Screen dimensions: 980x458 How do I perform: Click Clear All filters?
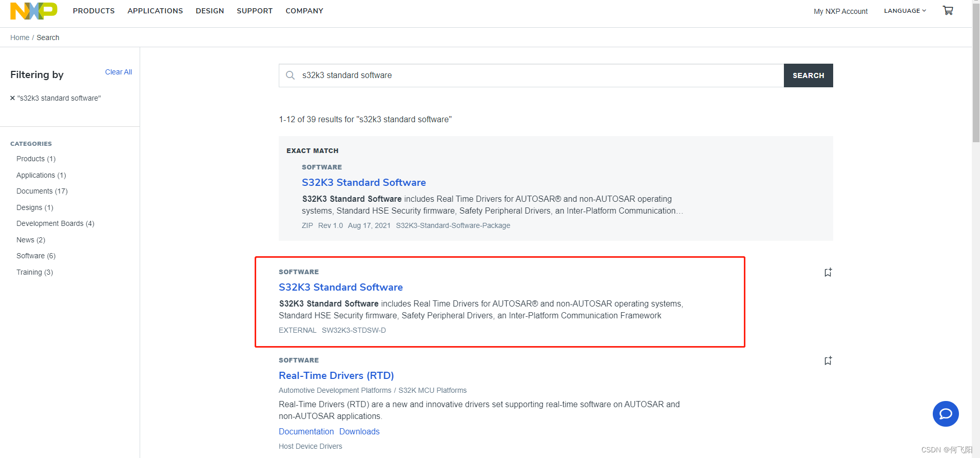click(119, 72)
